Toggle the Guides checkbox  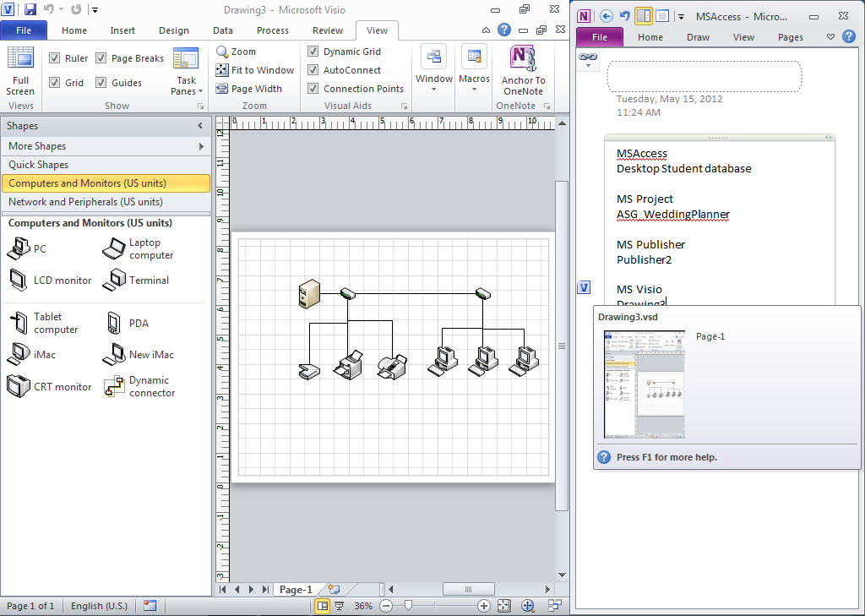[101, 82]
